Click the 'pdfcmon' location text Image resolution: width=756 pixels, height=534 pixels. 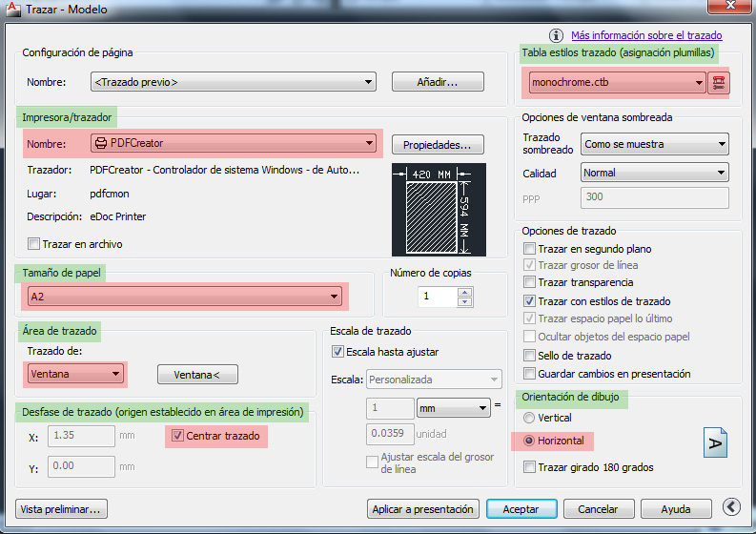click(x=110, y=194)
